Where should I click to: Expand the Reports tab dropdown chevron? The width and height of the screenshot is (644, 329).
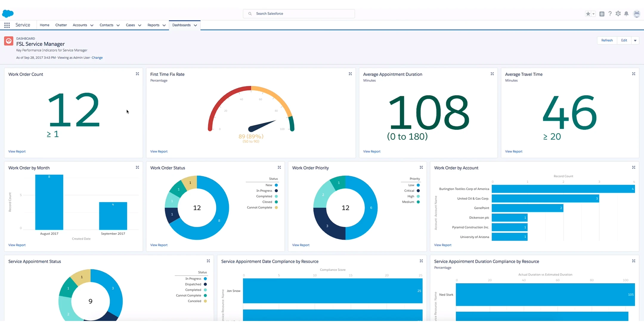click(164, 25)
